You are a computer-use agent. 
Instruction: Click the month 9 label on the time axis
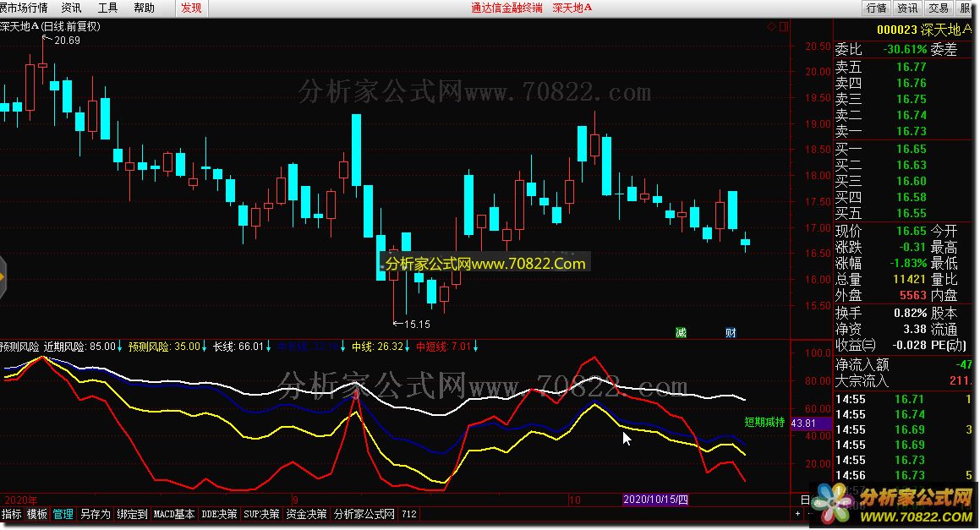(x=294, y=500)
